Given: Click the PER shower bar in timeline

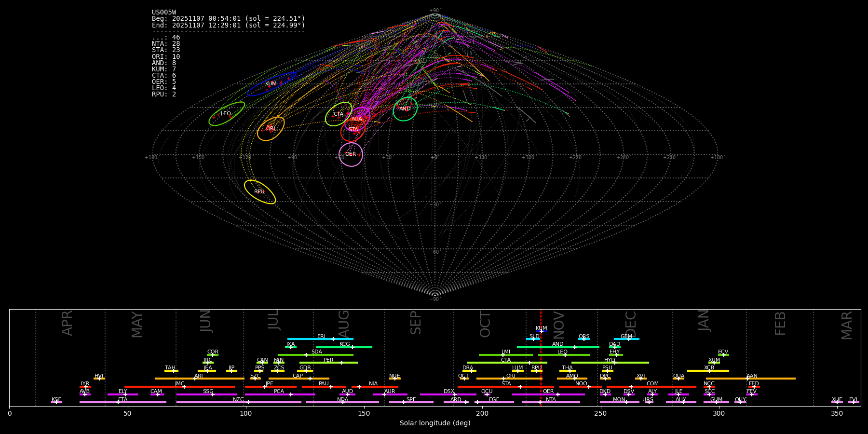Looking at the screenshot, I should point(328,363).
